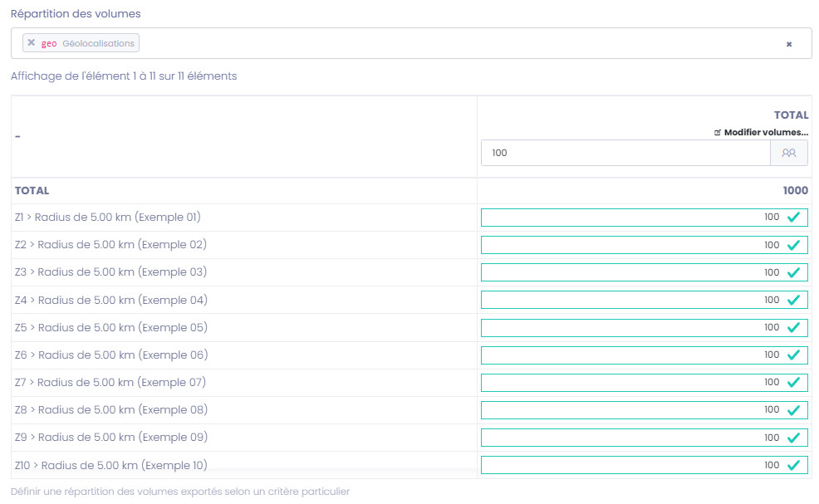Focus the TOTAL volume input showing 100
Image resolution: width=819 pixels, height=504 pixels.
(x=625, y=153)
